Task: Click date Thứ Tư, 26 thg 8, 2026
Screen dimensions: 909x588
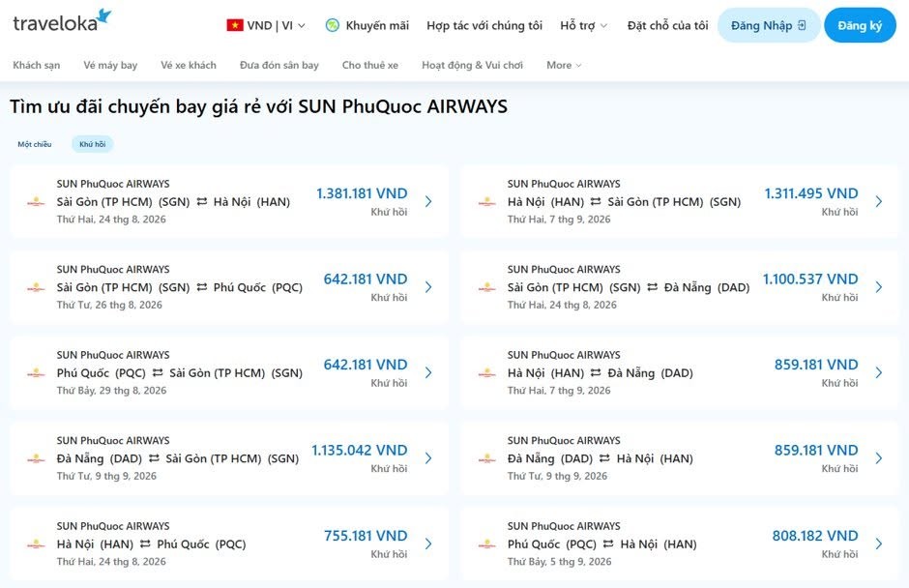Action: point(109,305)
